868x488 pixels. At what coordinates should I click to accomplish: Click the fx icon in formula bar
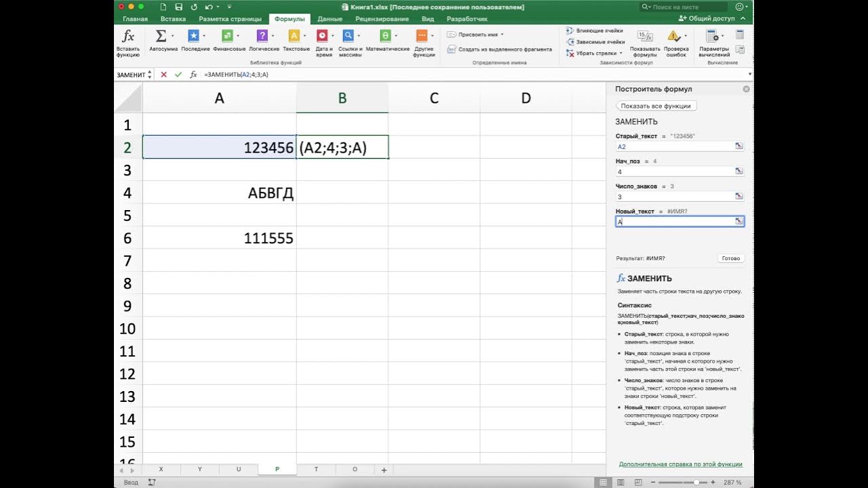pyautogui.click(x=193, y=75)
